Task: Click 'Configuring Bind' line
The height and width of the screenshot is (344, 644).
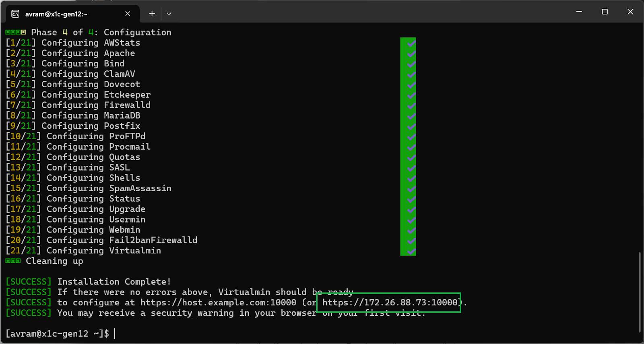Action: (83, 64)
